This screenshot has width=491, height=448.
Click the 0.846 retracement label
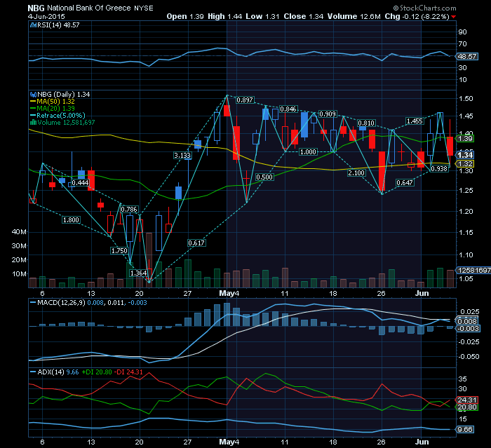pyautogui.click(x=288, y=109)
